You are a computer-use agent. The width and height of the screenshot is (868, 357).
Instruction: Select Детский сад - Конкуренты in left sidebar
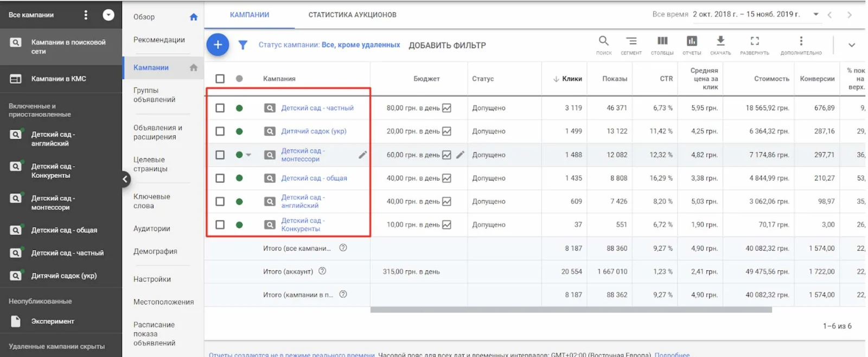[53, 171]
